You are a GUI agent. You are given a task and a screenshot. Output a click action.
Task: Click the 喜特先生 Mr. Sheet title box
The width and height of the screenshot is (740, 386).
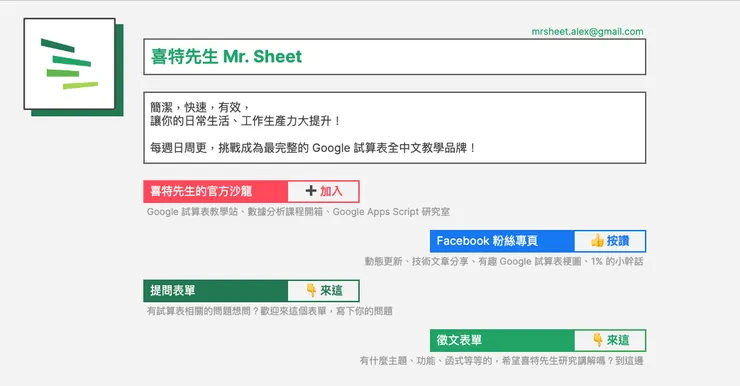(395, 57)
